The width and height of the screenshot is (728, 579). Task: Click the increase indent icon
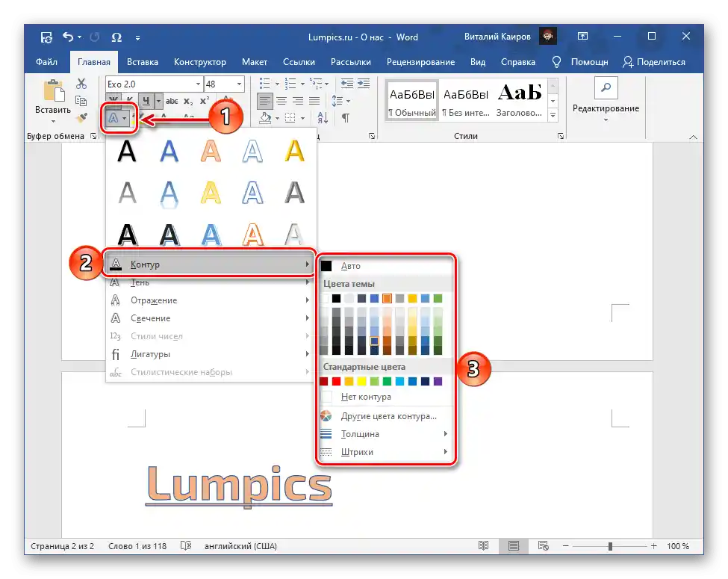(x=364, y=84)
